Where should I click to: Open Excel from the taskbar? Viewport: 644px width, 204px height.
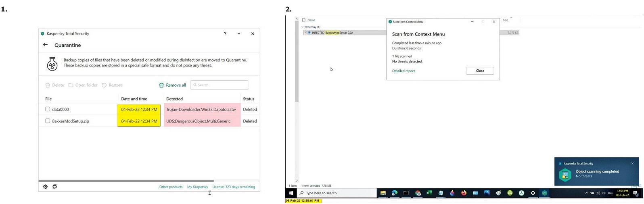click(429, 193)
